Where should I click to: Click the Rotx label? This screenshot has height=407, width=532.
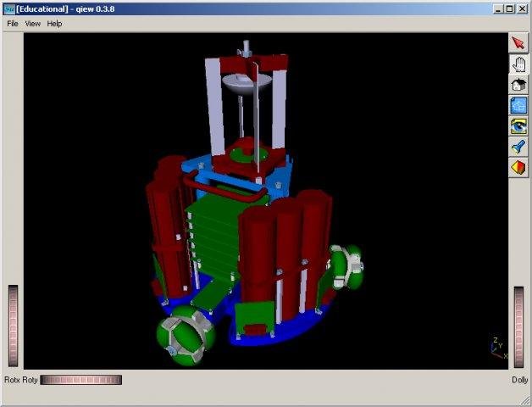12,380
